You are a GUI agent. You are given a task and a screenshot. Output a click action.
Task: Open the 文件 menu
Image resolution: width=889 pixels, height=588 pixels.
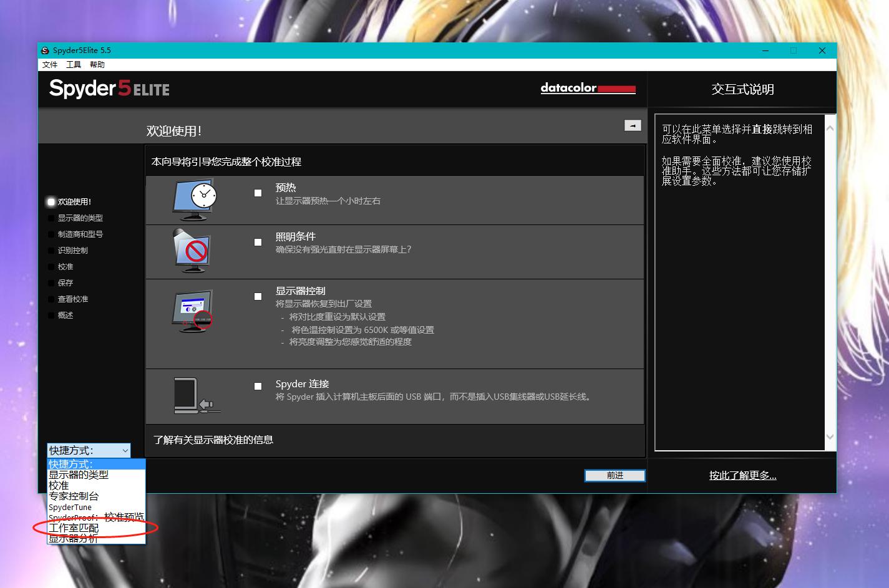50,65
